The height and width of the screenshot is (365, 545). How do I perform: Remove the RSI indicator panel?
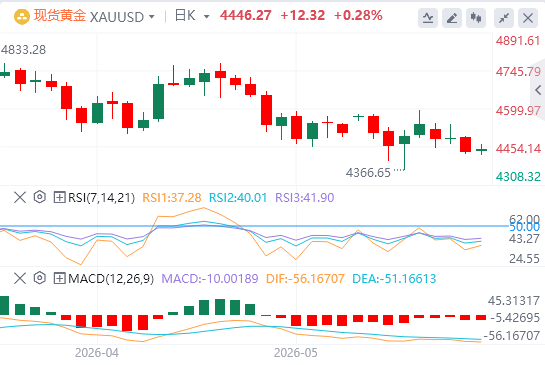pos(20,197)
